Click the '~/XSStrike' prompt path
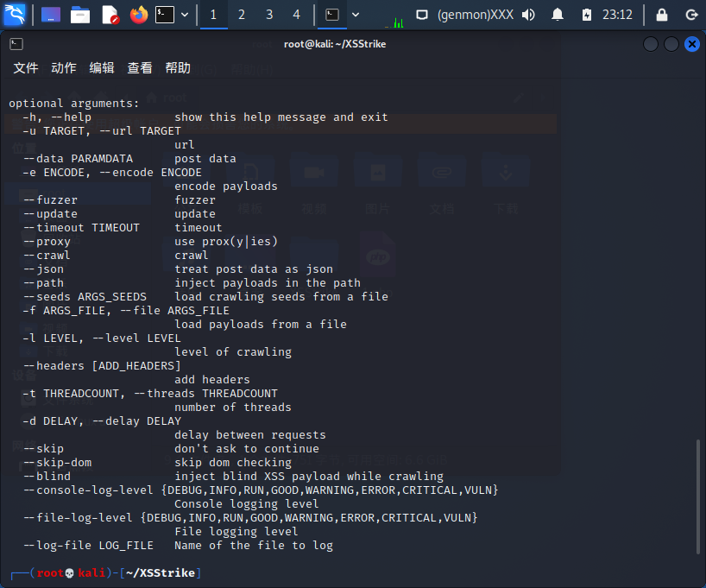The height and width of the screenshot is (588, 706). click(161, 572)
